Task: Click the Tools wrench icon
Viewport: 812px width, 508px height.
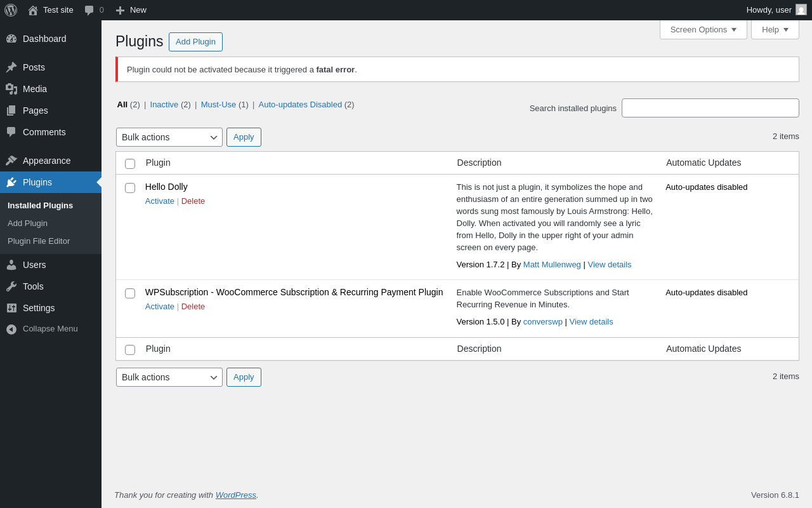Action: (11, 286)
